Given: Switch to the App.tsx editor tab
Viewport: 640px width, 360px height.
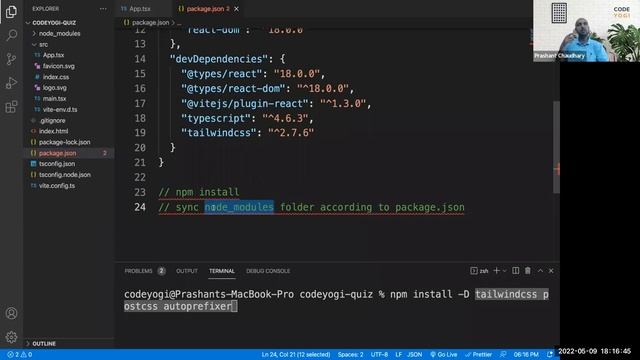Looking at the screenshot, I should 140,9.
